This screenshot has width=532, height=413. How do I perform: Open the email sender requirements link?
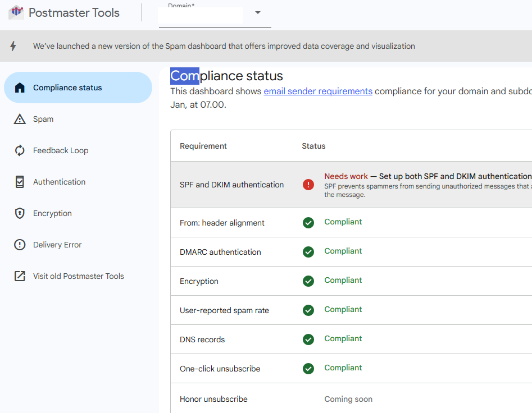click(x=318, y=91)
